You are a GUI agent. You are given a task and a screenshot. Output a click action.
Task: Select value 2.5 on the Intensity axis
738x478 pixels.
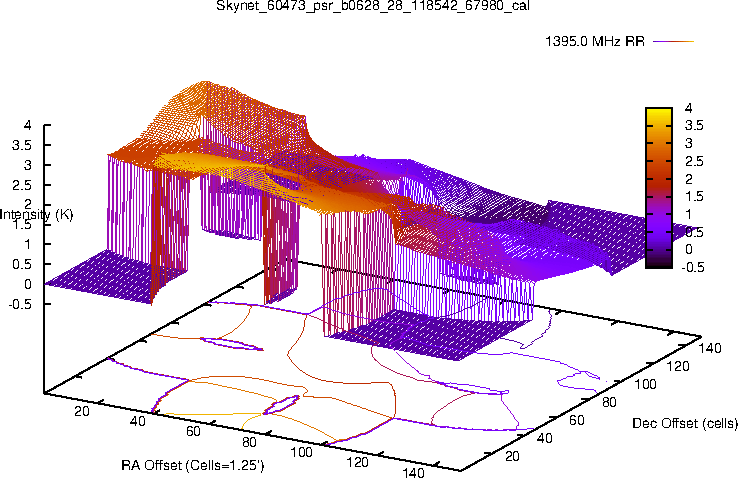pos(22,185)
